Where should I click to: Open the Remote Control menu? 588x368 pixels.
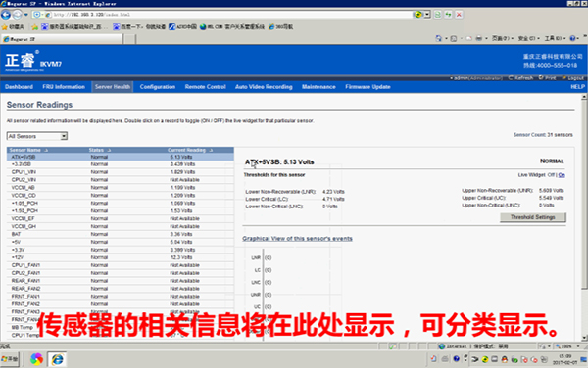205,87
